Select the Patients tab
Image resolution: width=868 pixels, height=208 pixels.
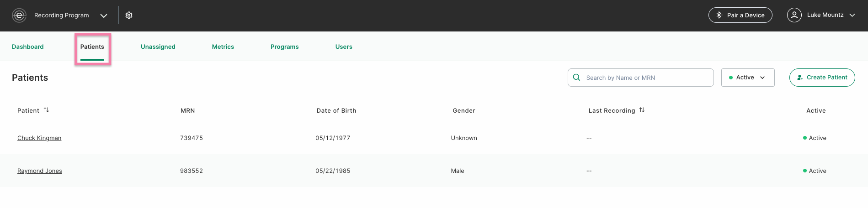point(92,47)
